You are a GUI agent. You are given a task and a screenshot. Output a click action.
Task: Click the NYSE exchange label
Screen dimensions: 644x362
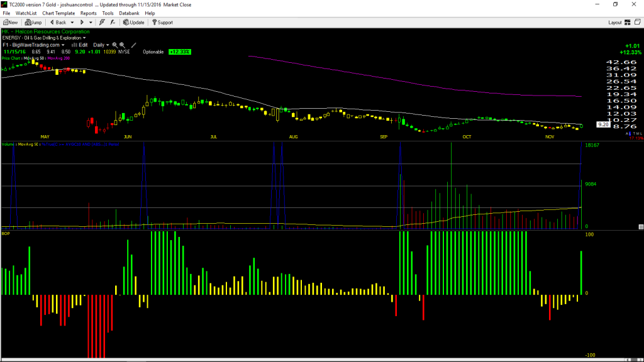click(x=124, y=52)
